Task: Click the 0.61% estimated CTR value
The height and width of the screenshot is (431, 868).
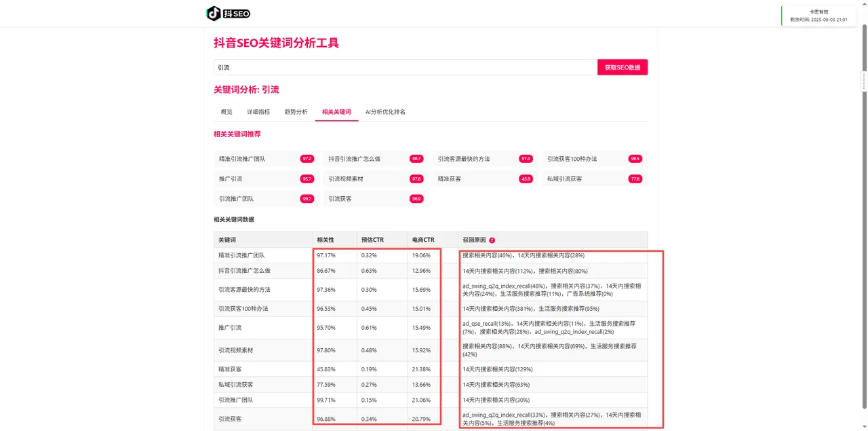Action: 370,328
